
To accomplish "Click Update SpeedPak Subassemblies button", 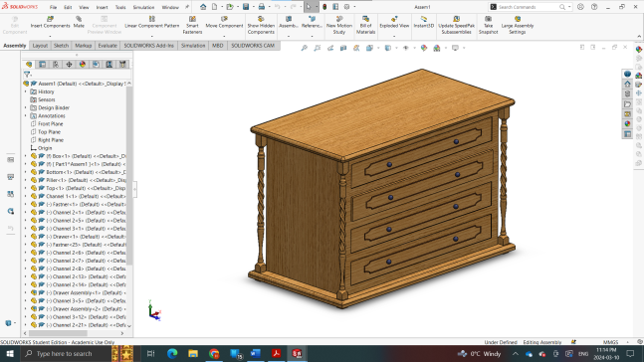I will 456,26.
